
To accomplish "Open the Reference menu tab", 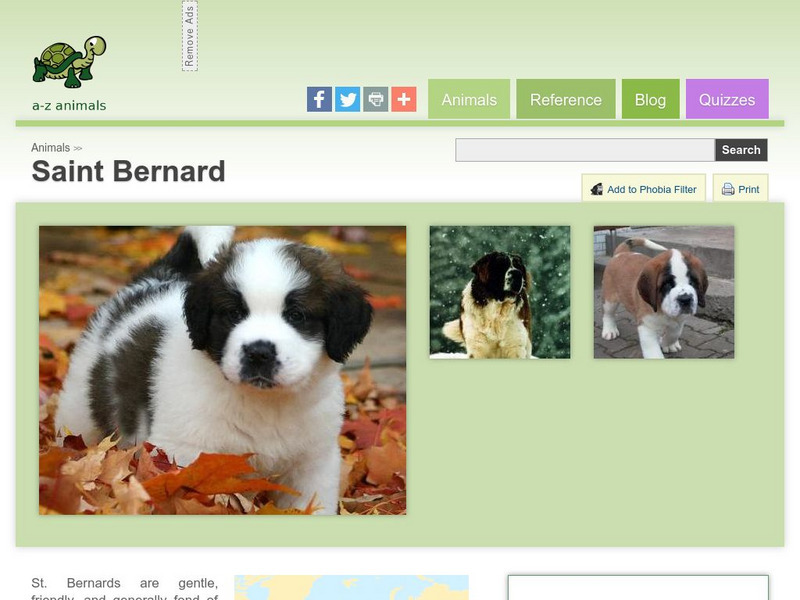I will (566, 99).
